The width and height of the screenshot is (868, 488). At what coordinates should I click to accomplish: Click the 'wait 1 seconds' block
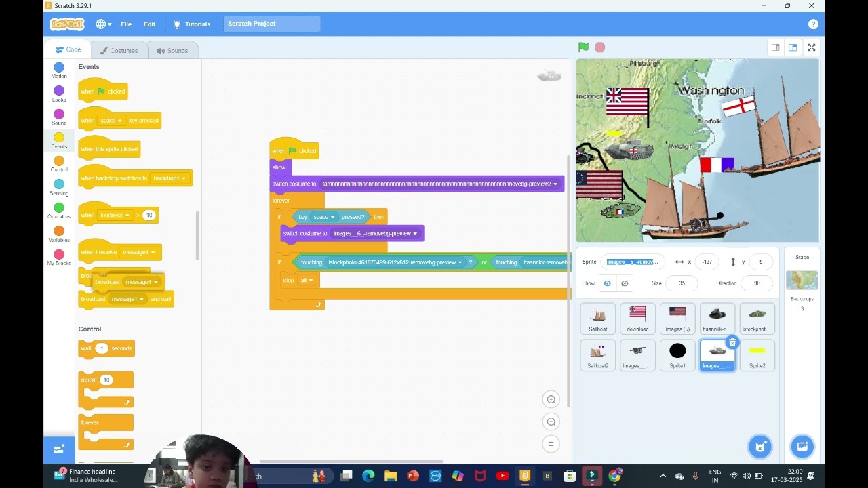click(106, 348)
